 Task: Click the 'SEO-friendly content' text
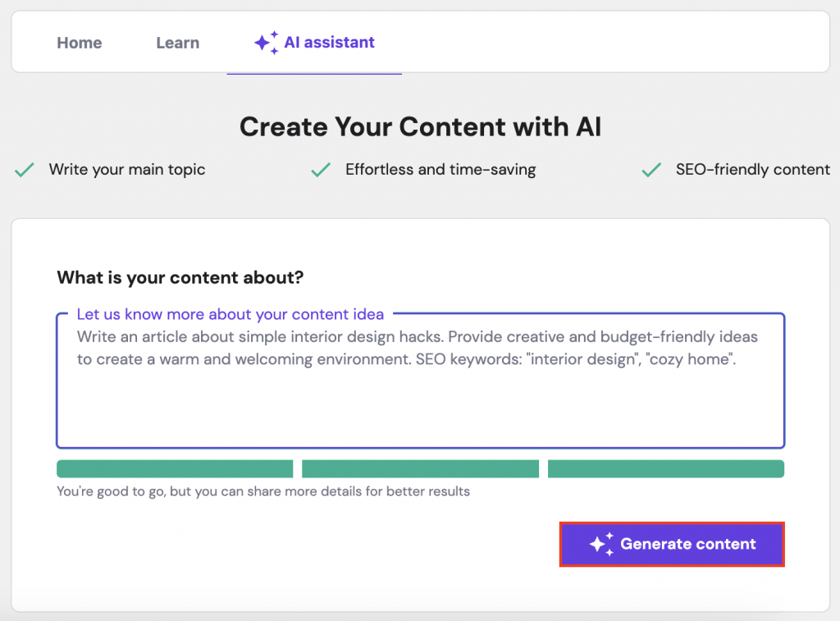752,170
